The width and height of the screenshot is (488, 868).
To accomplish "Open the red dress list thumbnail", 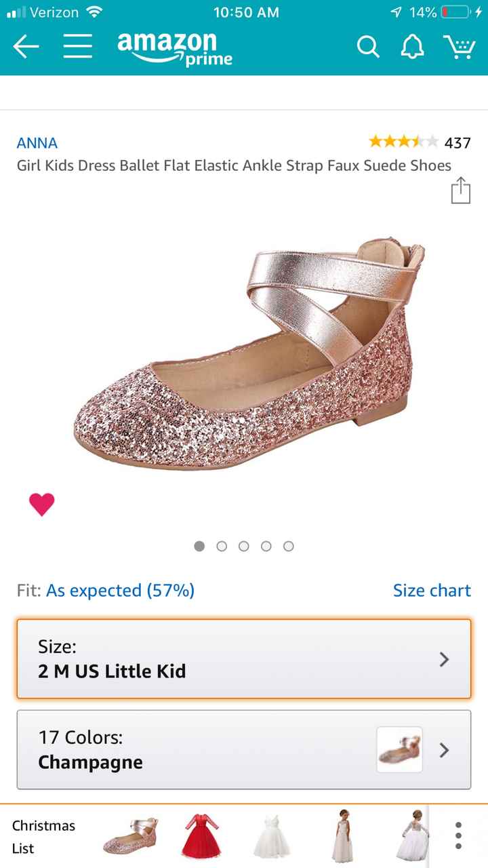I will pos(201,837).
